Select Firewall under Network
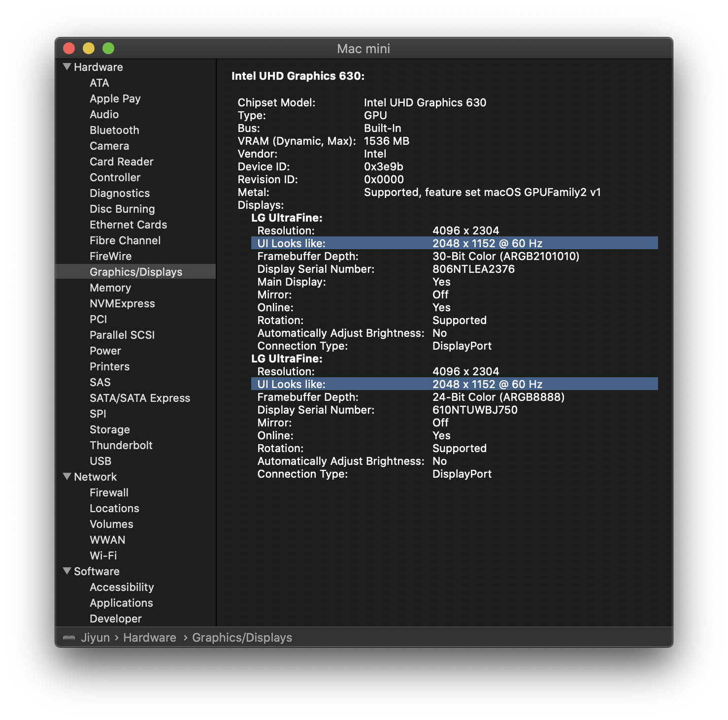Screen dimensions: 728x720 click(109, 492)
